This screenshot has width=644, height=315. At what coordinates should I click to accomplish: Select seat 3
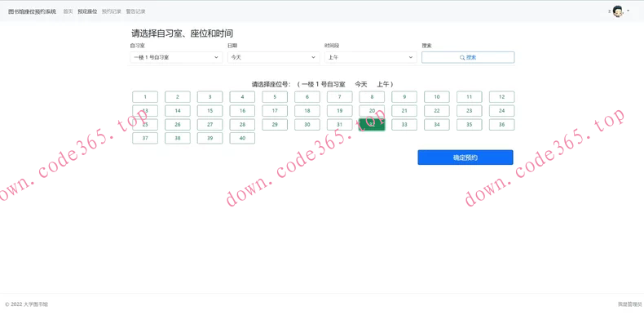pyautogui.click(x=210, y=97)
